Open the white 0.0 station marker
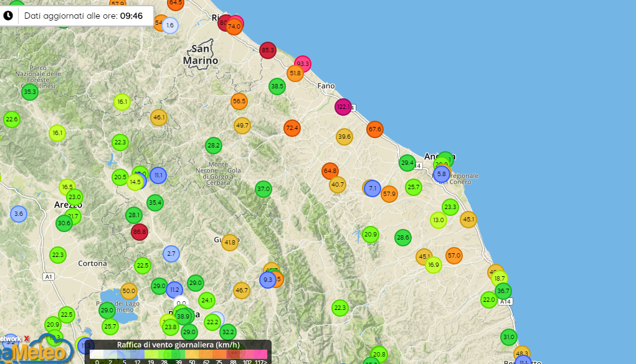The height and width of the screenshot is (364, 636). pos(181,303)
